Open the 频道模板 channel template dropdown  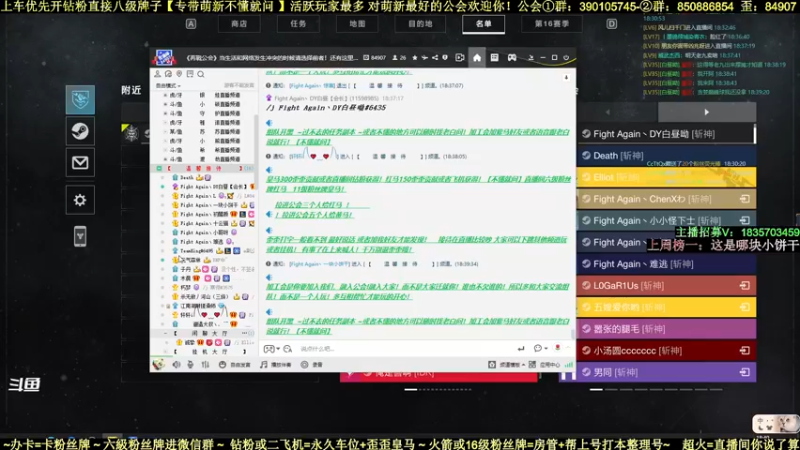pyautogui.click(x=507, y=365)
